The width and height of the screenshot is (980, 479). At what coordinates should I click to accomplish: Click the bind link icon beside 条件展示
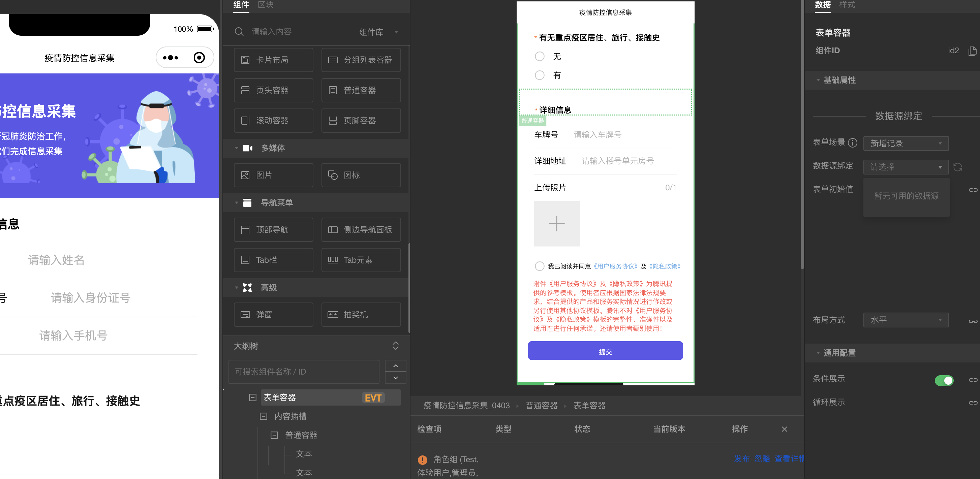click(972, 380)
